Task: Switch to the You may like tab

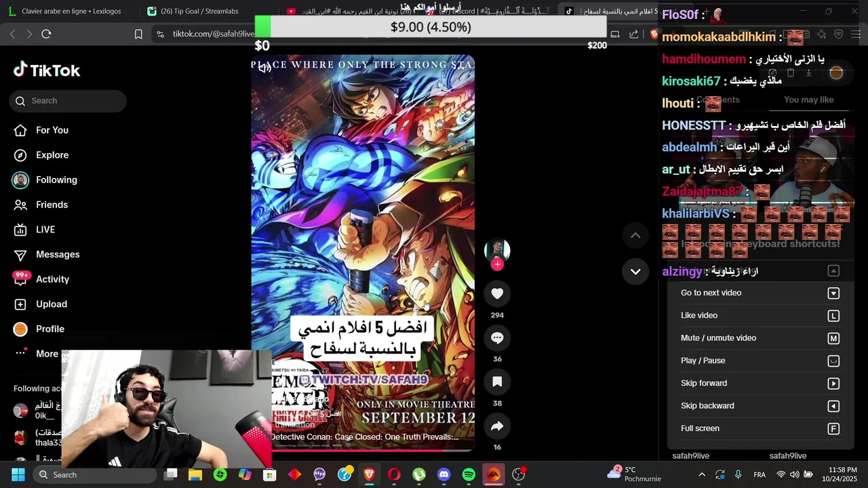Action: point(808,100)
